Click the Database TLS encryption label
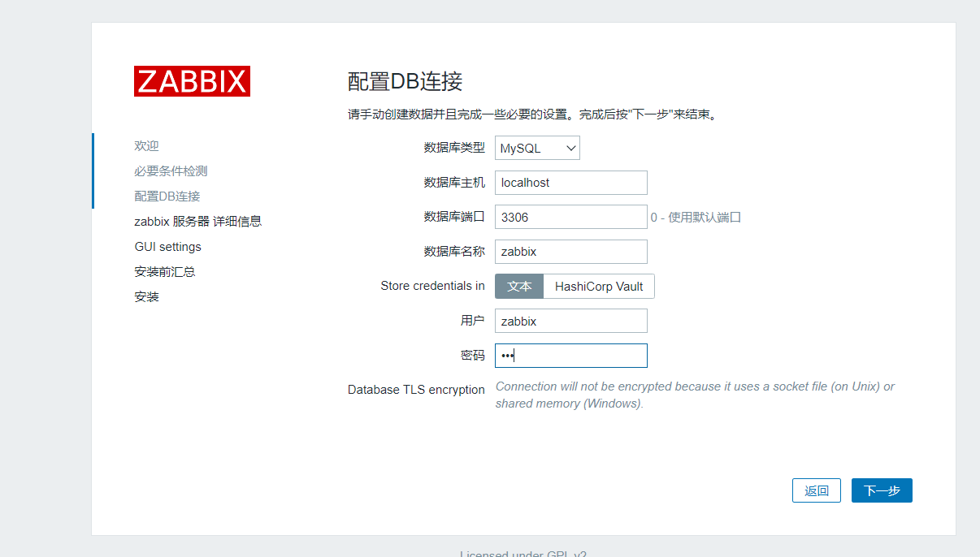 pos(416,390)
